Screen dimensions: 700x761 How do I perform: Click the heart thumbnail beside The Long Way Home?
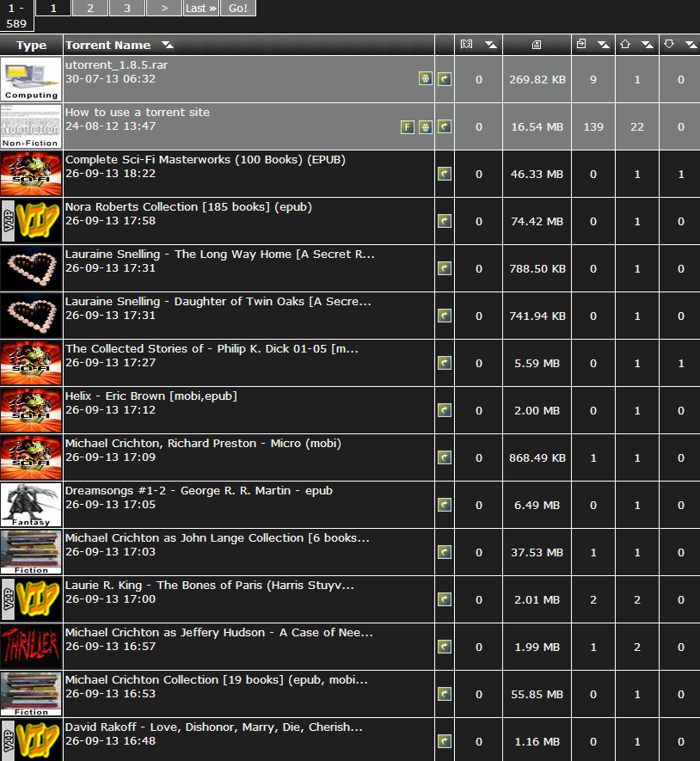pos(31,268)
